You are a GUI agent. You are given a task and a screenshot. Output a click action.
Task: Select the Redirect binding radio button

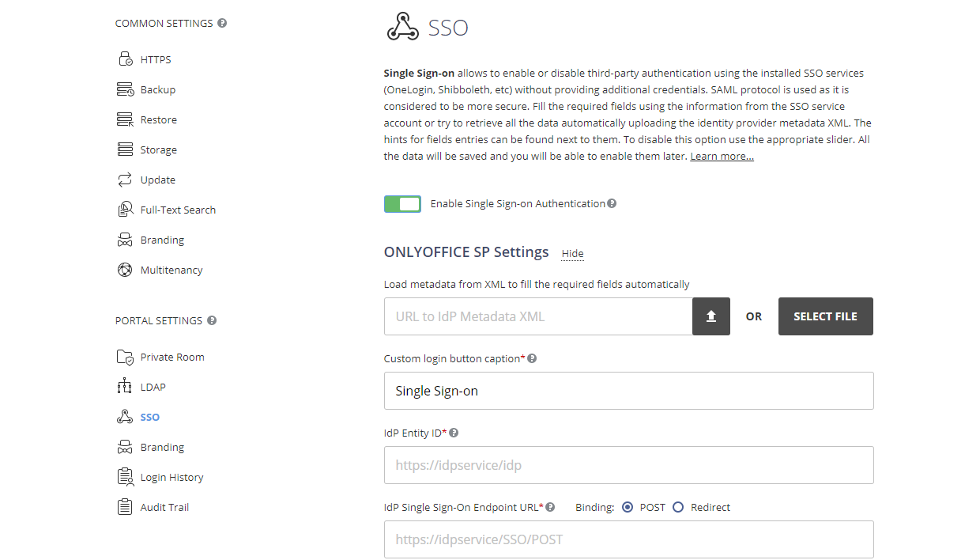tap(678, 507)
